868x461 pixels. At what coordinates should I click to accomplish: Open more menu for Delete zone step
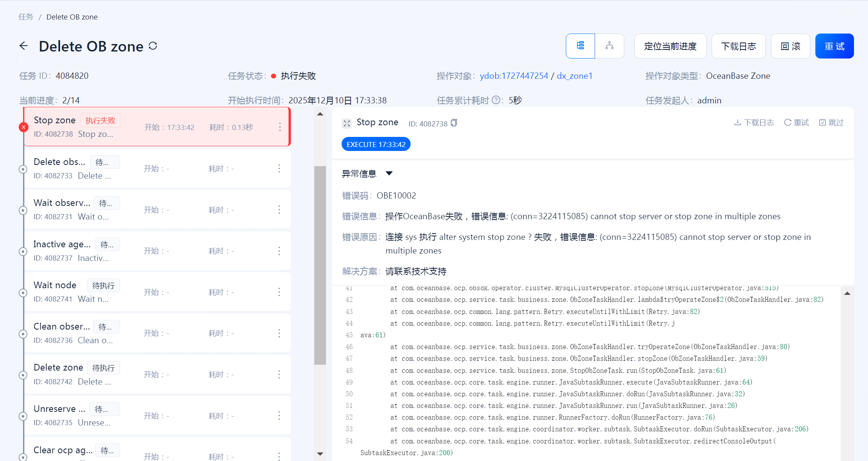279,374
